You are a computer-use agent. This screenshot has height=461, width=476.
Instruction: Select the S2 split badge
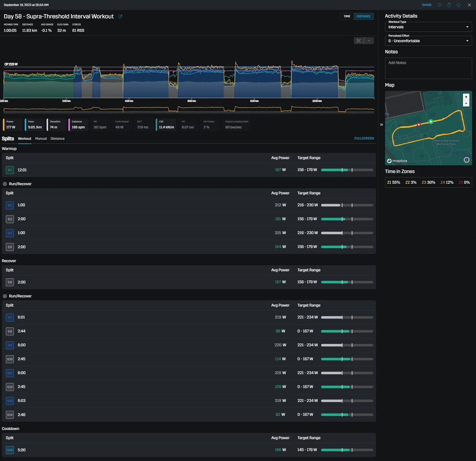[10, 205]
